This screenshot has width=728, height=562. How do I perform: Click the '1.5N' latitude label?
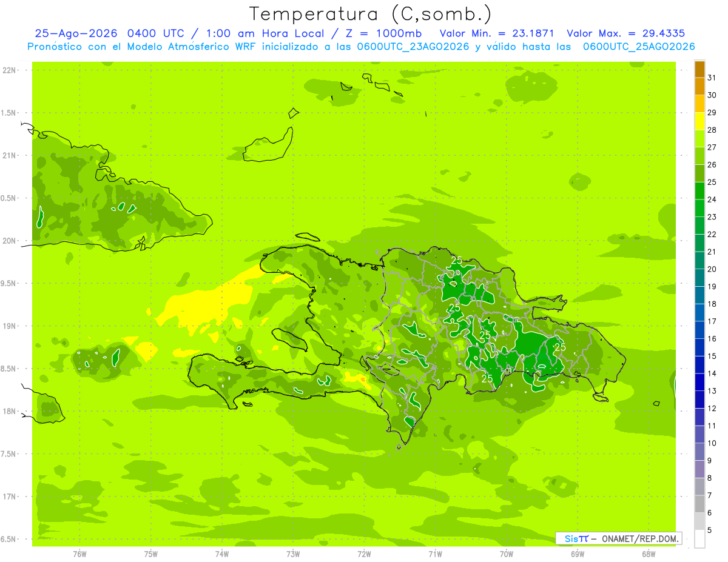tap(9, 113)
